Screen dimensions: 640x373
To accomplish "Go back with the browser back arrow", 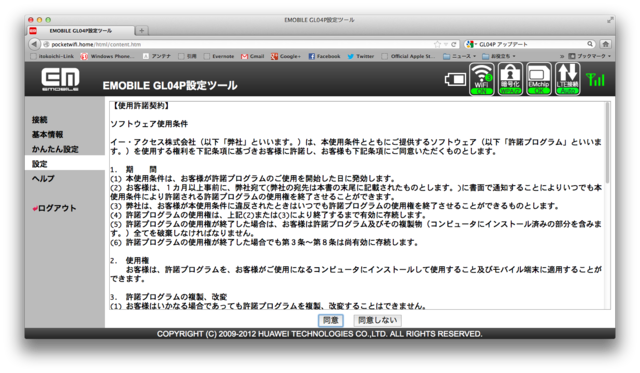I will 34,44.
